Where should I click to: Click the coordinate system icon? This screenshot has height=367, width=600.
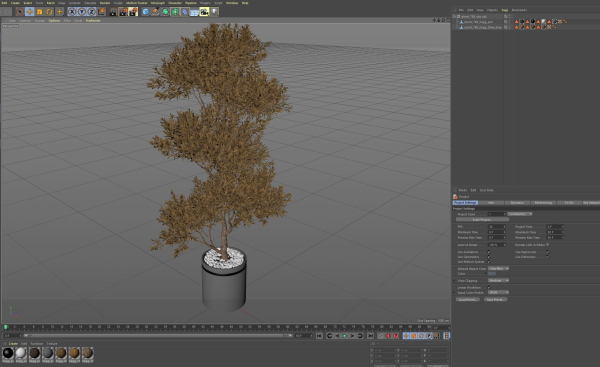[101, 12]
